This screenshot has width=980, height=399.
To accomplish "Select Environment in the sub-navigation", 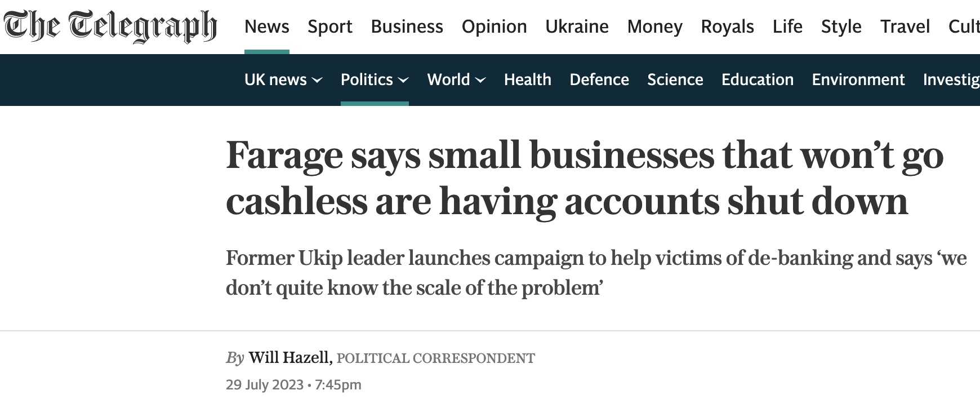I will click(x=858, y=79).
